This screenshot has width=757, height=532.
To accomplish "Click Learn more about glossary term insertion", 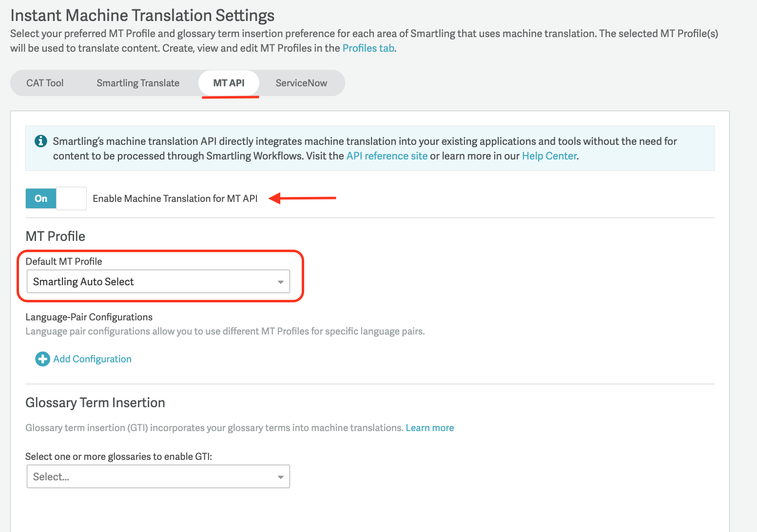I will (x=430, y=428).
